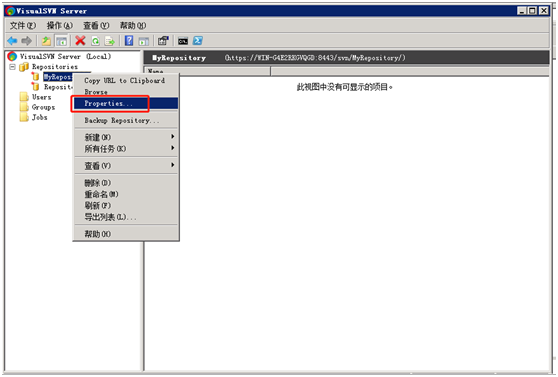Choose Copy URL to Clipboard
Screen dimensions: 558x377
click(x=126, y=81)
